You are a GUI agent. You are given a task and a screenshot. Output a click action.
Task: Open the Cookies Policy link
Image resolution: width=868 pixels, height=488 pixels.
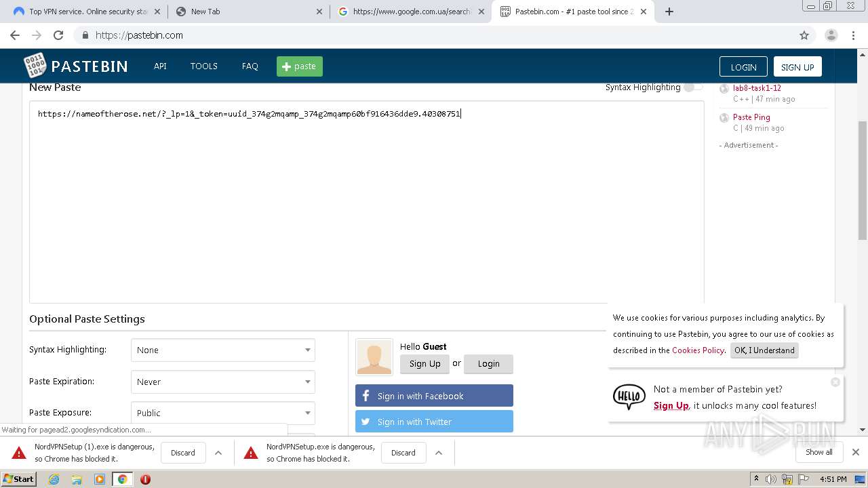point(698,350)
